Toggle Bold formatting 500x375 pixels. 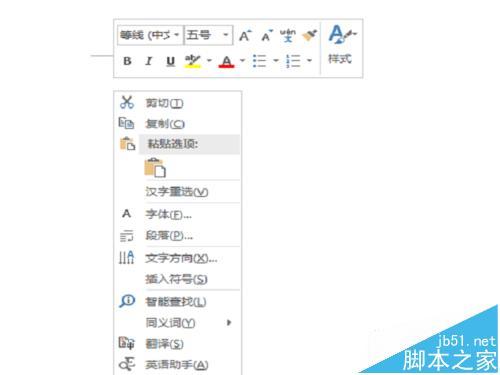point(127,61)
